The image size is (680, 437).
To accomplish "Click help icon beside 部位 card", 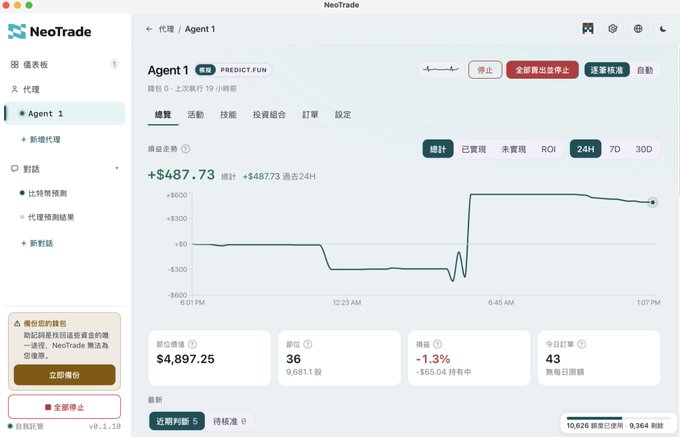I will coord(307,344).
